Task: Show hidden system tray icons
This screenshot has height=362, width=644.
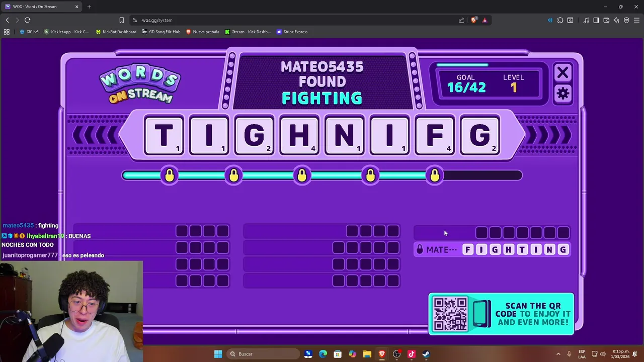Action: (x=558, y=354)
